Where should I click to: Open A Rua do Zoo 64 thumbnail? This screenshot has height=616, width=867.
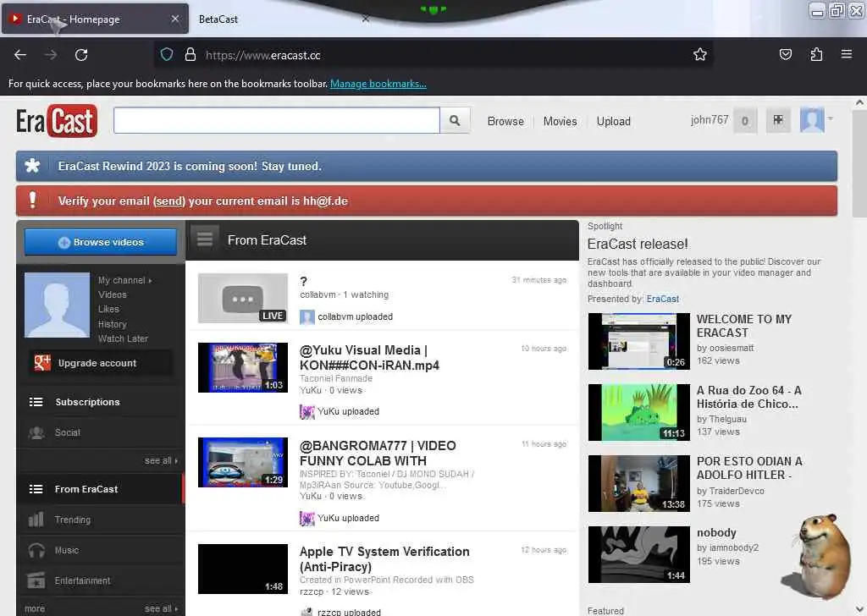pos(638,412)
